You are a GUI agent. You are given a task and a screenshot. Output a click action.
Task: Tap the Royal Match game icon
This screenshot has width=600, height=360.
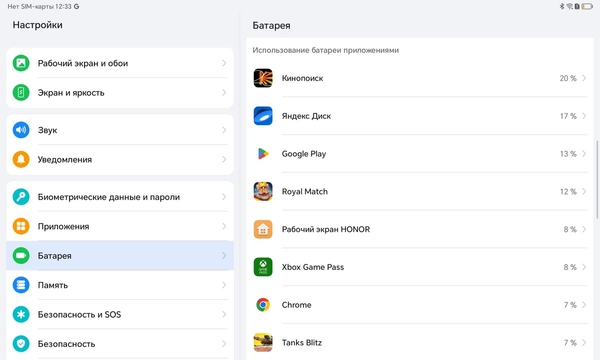(263, 191)
